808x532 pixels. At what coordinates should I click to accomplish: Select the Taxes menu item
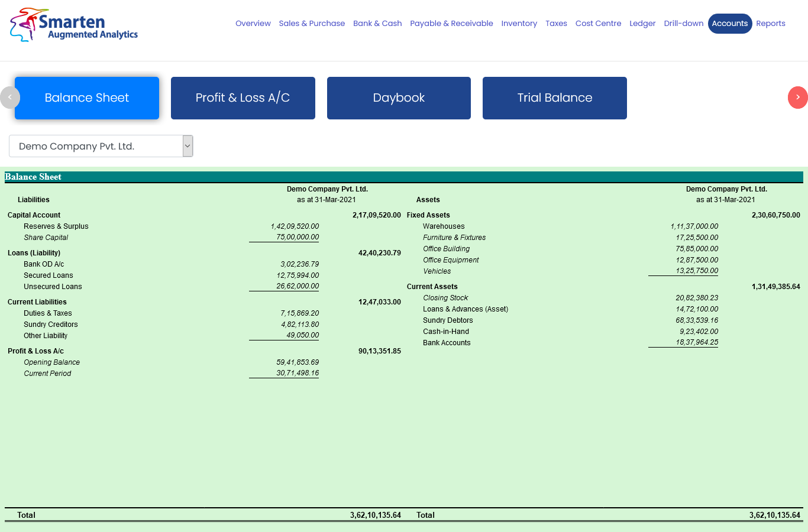coord(556,24)
